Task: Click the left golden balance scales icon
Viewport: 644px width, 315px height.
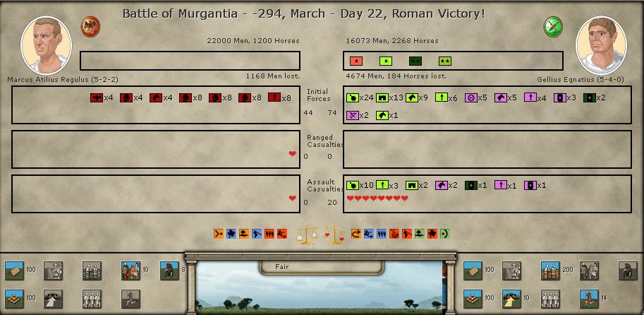Action: pos(306,234)
